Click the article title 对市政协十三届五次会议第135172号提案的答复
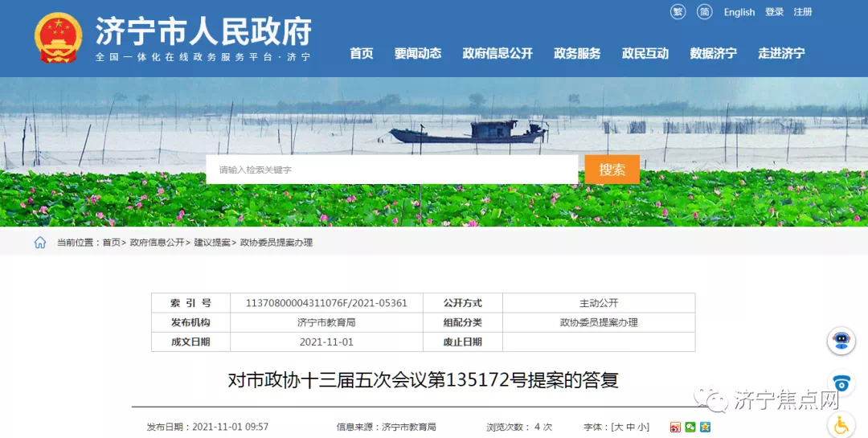The width and height of the screenshot is (868, 438). tap(423, 380)
